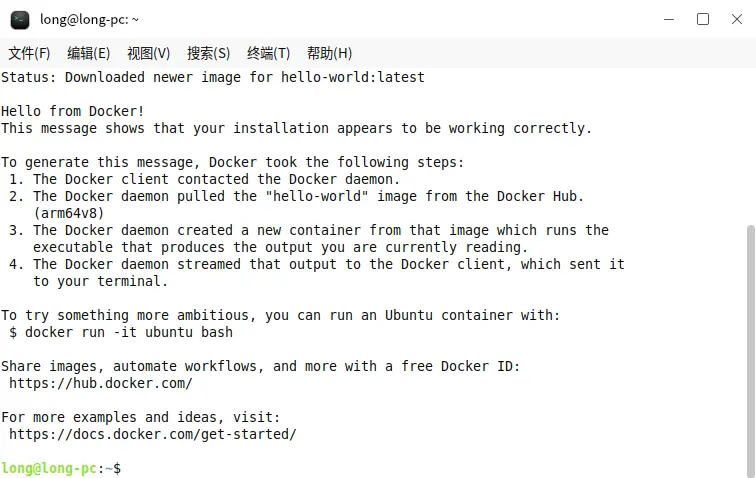Open the 视图(V) menu
The image size is (756, 478).
pos(148,53)
